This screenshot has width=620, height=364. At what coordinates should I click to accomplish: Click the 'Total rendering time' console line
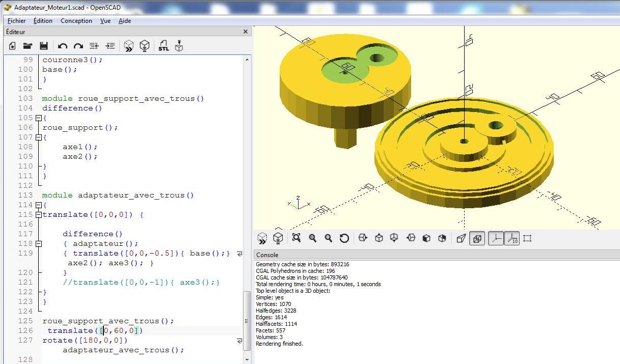click(318, 284)
